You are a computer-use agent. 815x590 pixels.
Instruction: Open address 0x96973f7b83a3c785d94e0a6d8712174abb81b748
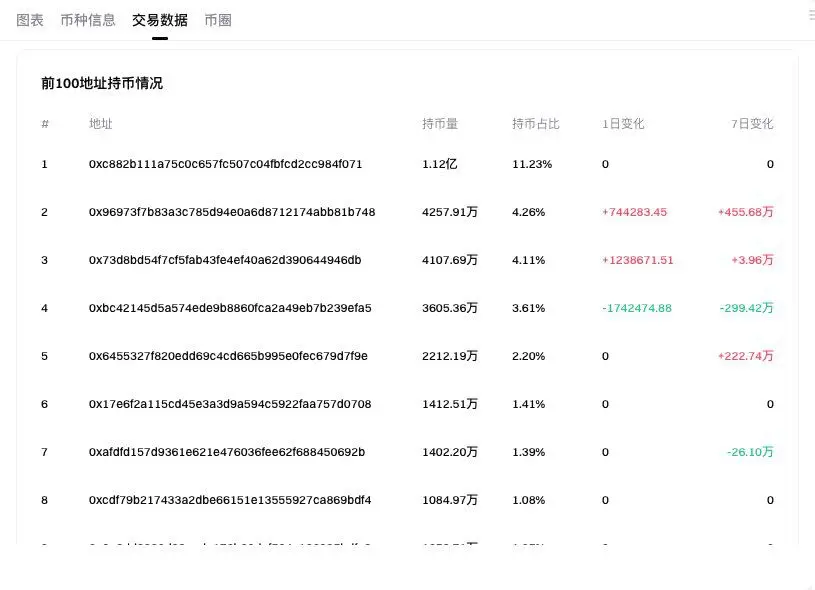[x=232, y=212]
